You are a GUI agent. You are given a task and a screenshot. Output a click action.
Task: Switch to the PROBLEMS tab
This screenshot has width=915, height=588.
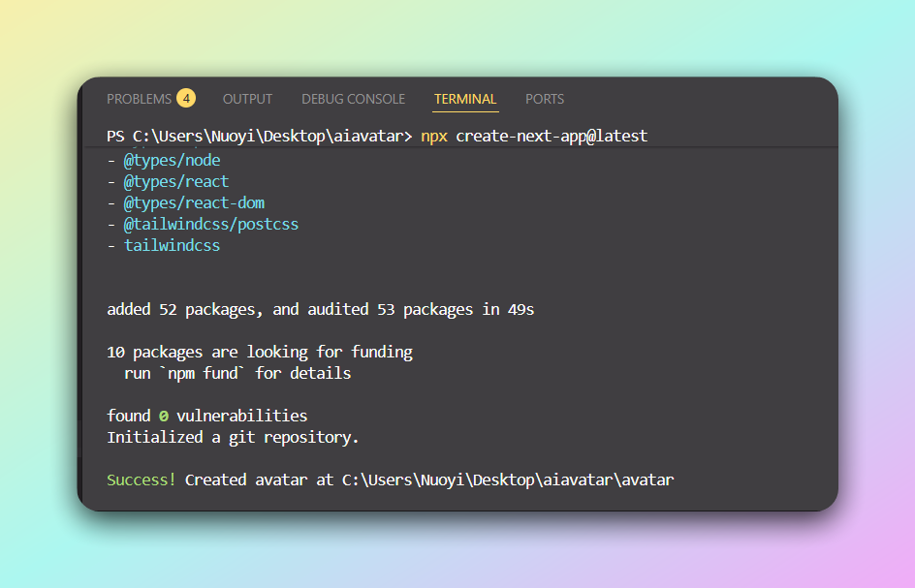[x=139, y=99]
